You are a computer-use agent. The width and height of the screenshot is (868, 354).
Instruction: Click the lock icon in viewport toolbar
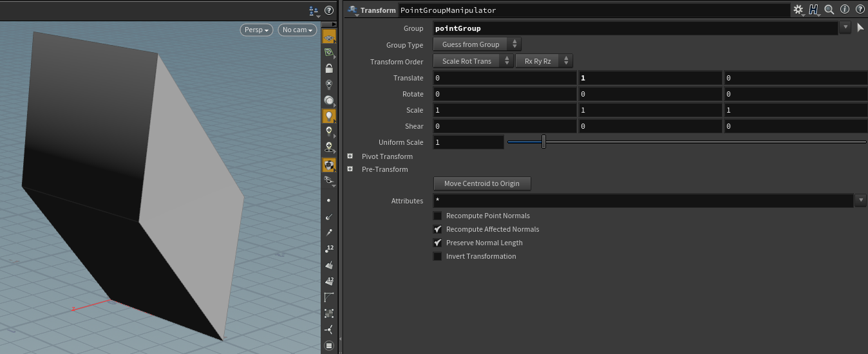pyautogui.click(x=329, y=68)
